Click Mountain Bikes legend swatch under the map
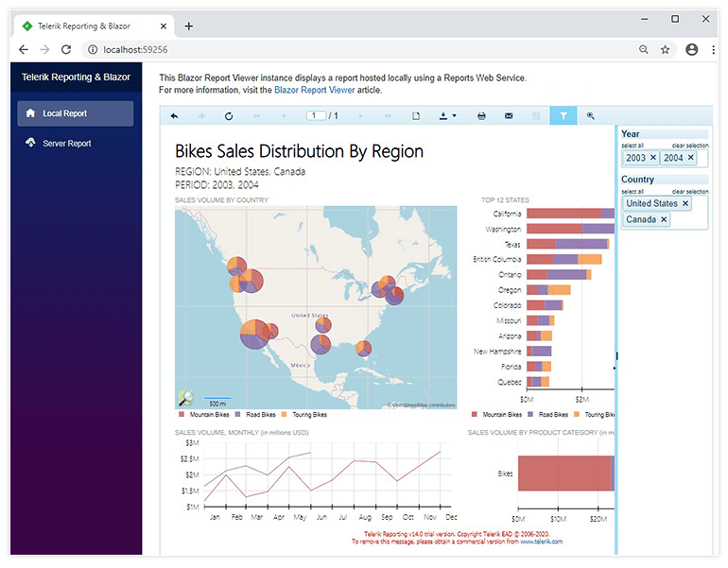The height and width of the screenshot is (568, 728). click(182, 414)
